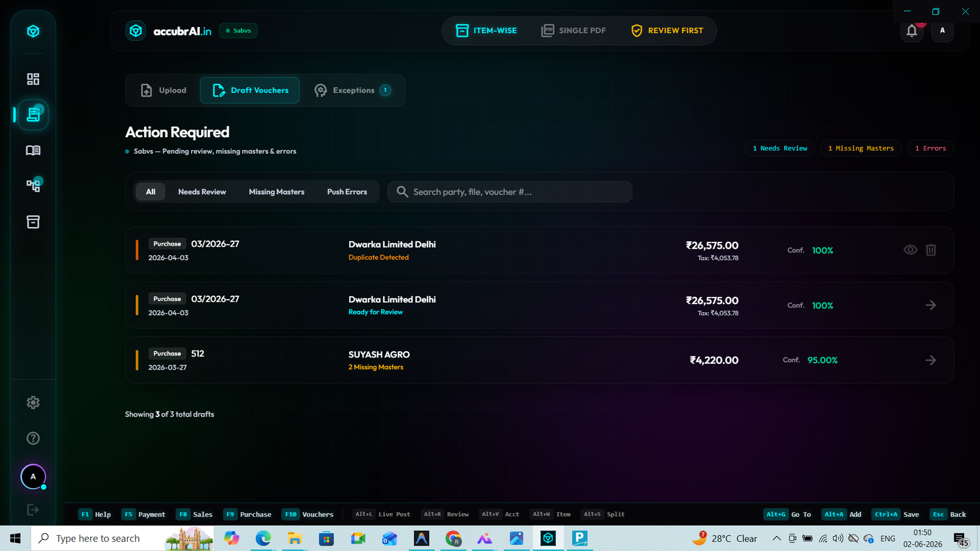This screenshot has height=551, width=980.
Task: Click Alt+S Split shortcut
Action: [x=603, y=514]
